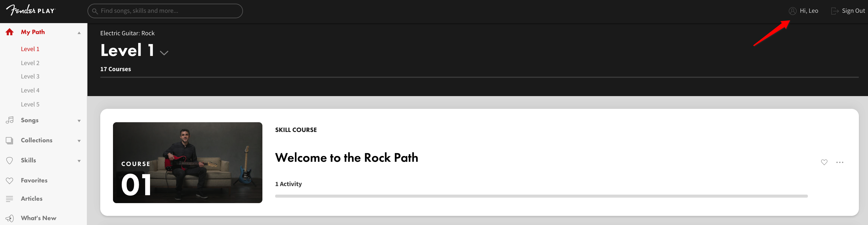Click the red home icon

[x=9, y=32]
